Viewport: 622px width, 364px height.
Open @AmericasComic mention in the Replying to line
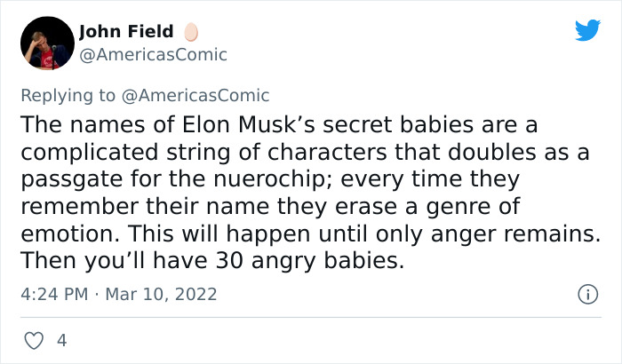pyautogui.click(x=196, y=95)
